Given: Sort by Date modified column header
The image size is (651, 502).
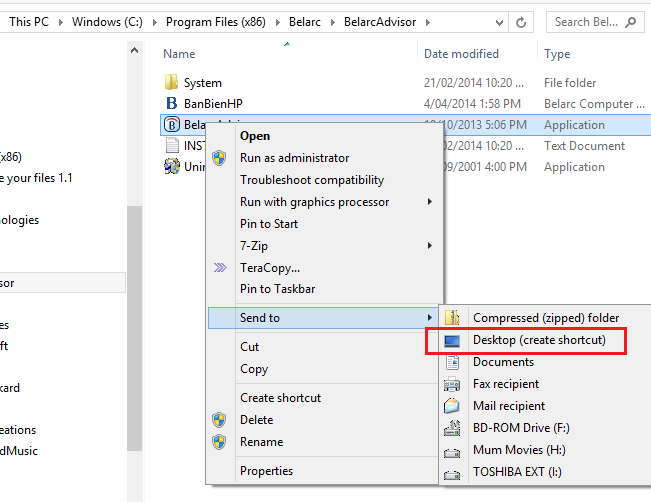Looking at the screenshot, I should pyautogui.click(x=461, y=54).
